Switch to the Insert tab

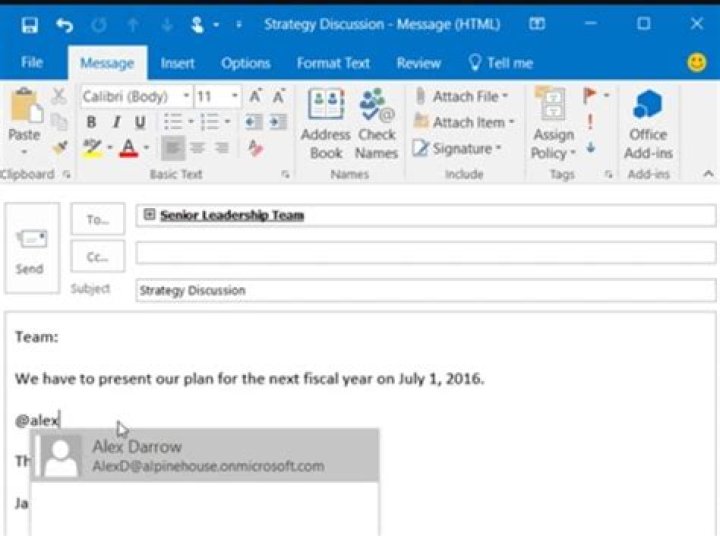point(177,63)
